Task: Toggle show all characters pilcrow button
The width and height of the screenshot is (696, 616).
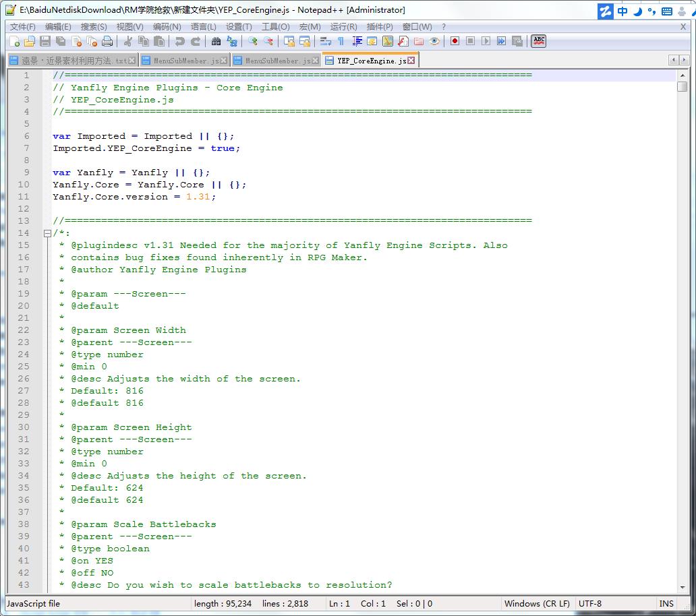Action: (341, 41)
